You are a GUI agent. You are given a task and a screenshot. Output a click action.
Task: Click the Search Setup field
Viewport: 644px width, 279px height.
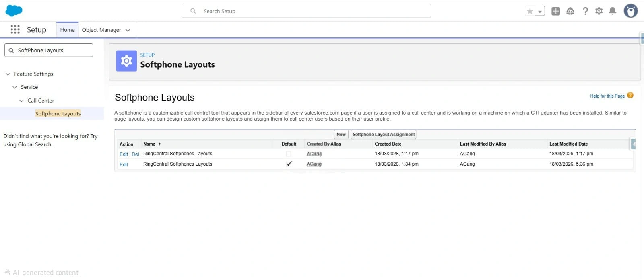coord(306,11)
